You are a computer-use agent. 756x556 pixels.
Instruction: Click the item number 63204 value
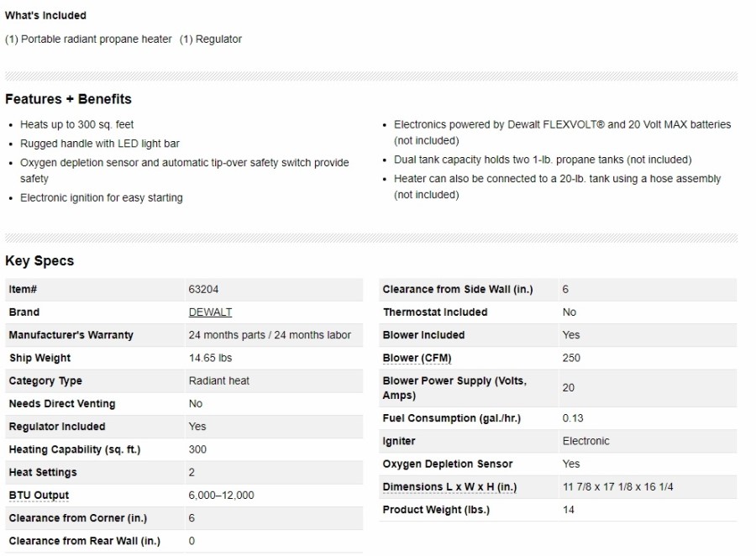tap(203, 290)
